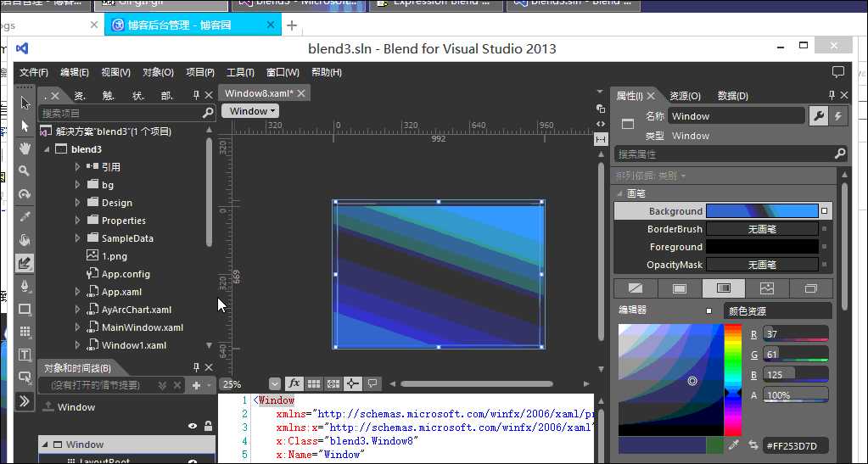Open the zoom level dropdown arrow
The height and width of the screenshot is (464, 868).
tap(275, 383)
